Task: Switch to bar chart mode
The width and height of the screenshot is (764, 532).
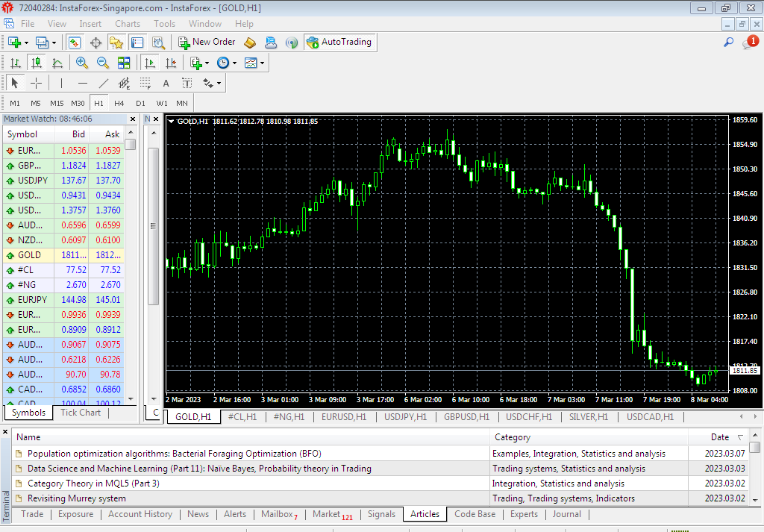Action: (15, 63)
